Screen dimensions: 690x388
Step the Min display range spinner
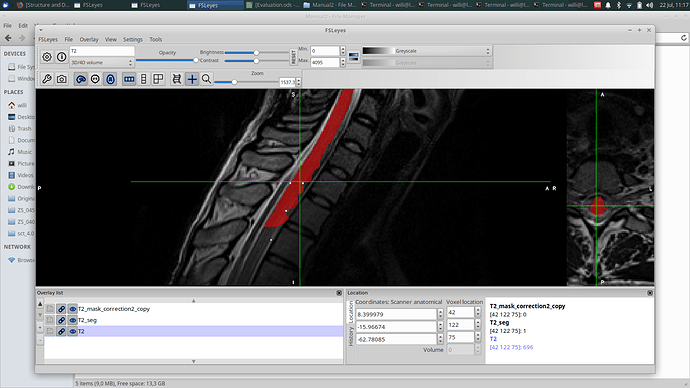pyautogui.click(x=343, y=51)
